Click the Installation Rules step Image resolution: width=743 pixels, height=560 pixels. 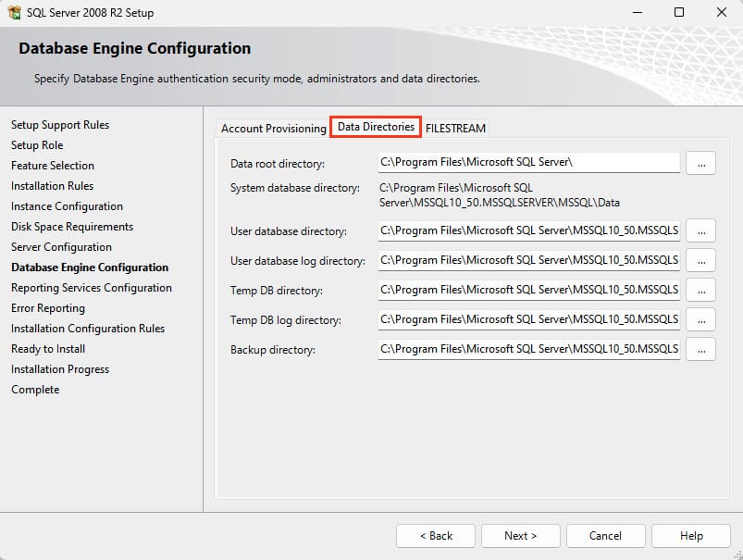tap(52, 186)
